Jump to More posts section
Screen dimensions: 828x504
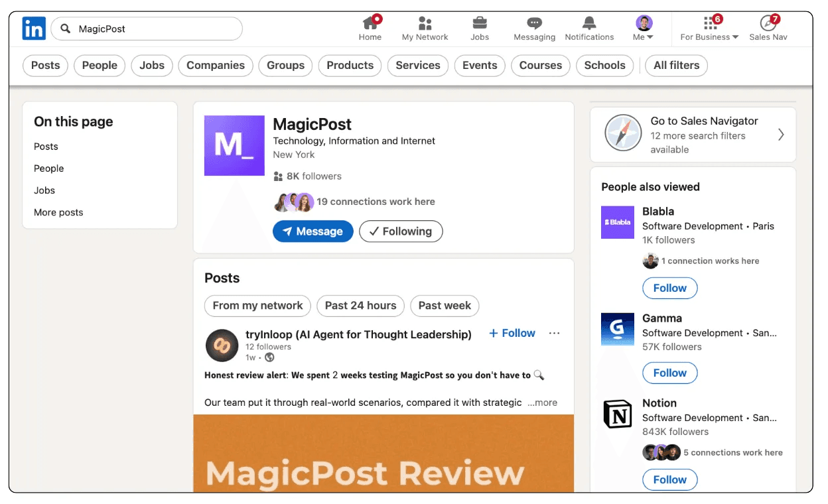58,212
